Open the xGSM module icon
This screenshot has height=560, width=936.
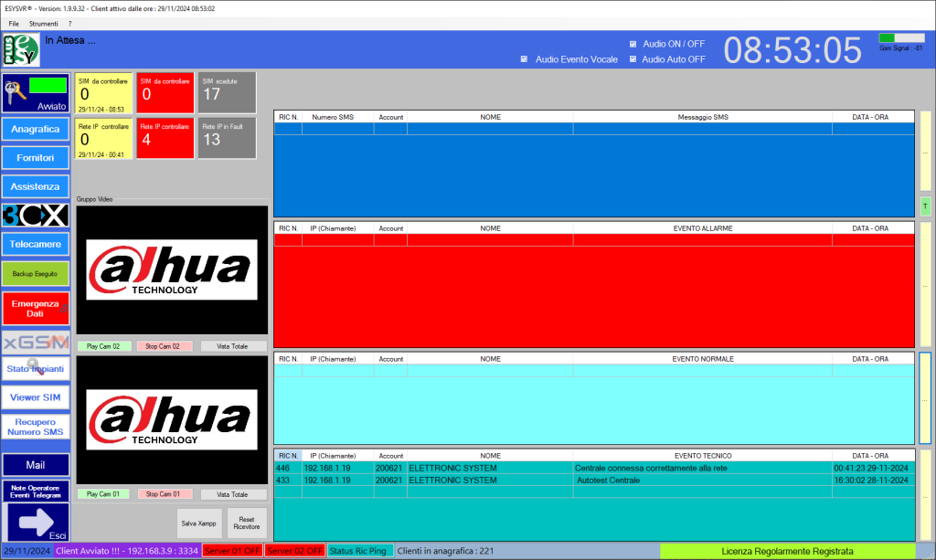pyautogui.click(x=36, y=343)
